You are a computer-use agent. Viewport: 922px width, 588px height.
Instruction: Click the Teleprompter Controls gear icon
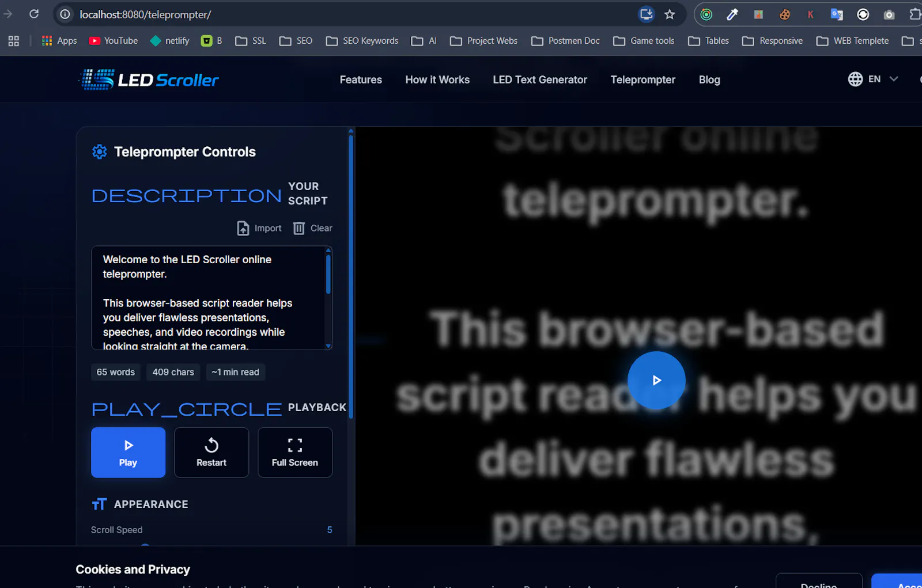[100, 151]
